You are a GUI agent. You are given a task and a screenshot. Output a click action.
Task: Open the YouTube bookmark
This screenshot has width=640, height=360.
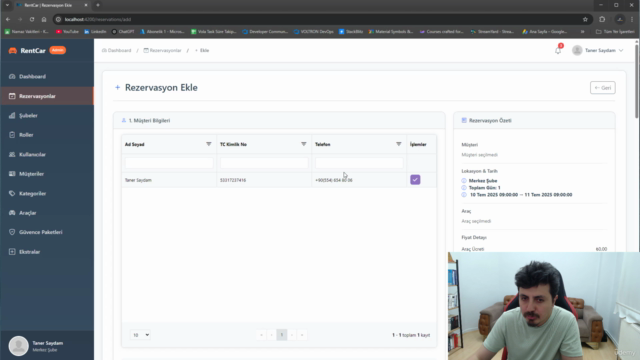pos(67,31)
